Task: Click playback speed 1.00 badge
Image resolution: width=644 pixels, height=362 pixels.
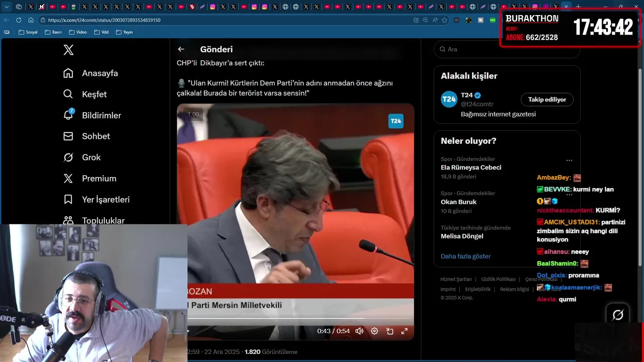Action: pyautogui.click(x=194, y=114)
